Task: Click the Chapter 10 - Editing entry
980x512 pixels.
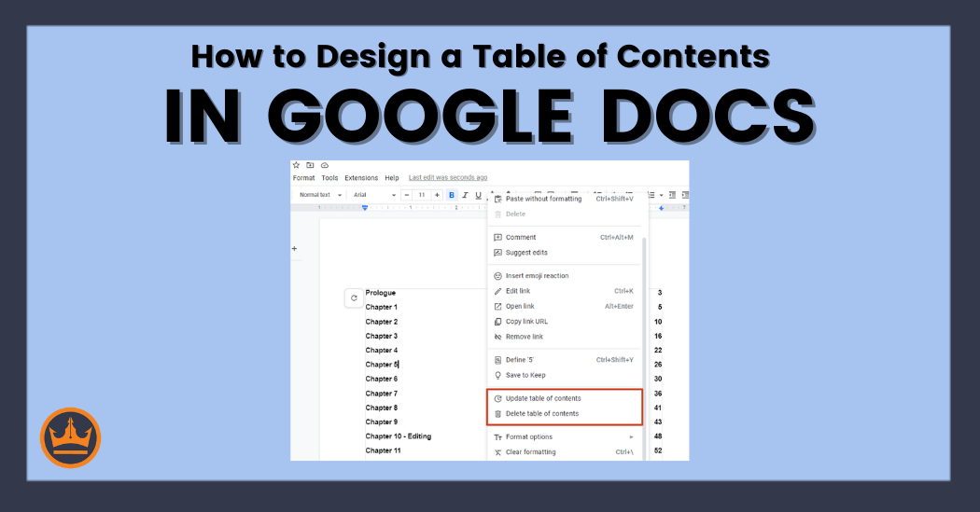Action: pos(399,436)
